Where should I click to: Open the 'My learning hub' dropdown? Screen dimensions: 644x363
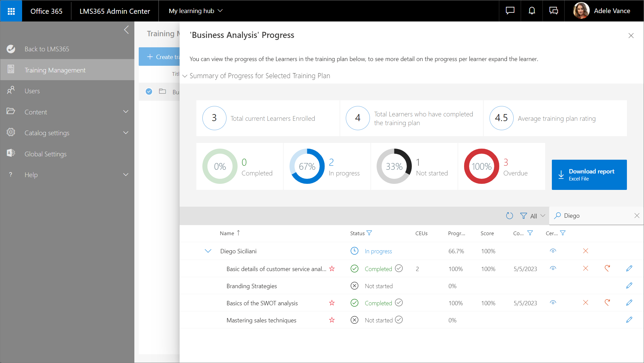tap(195, 11)
